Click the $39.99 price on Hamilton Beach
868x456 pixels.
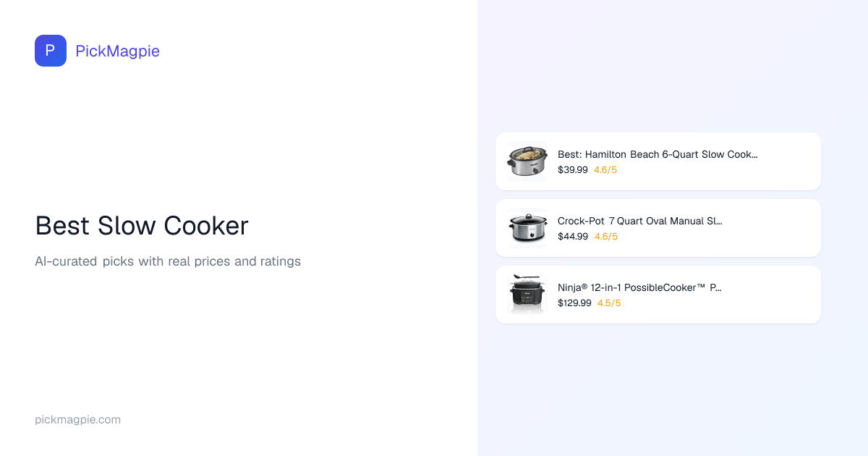(572, 170)
